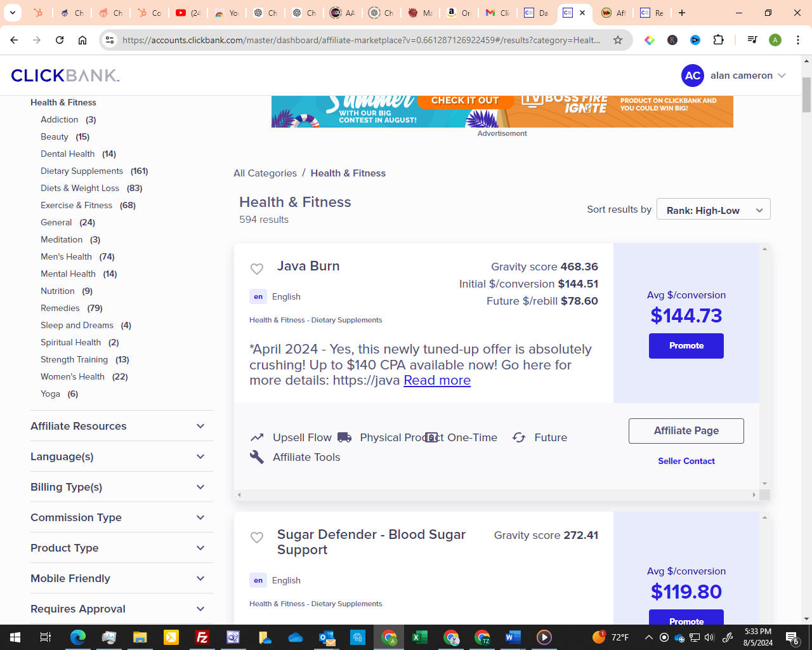Click the Upsell Flow trend icon
The width and height of the screenshot is (812, 650).
[x=257, y=437]
